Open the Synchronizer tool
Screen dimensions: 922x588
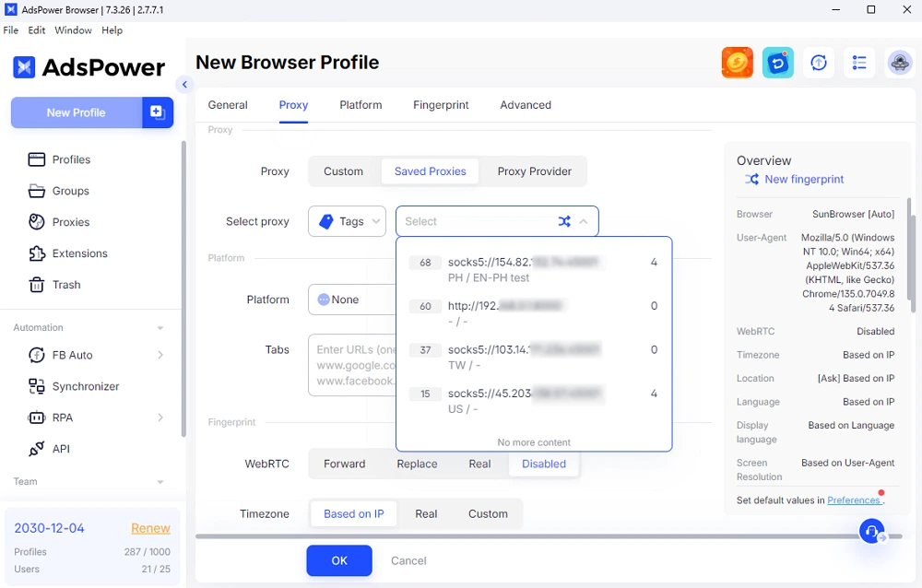coord(74,386)
